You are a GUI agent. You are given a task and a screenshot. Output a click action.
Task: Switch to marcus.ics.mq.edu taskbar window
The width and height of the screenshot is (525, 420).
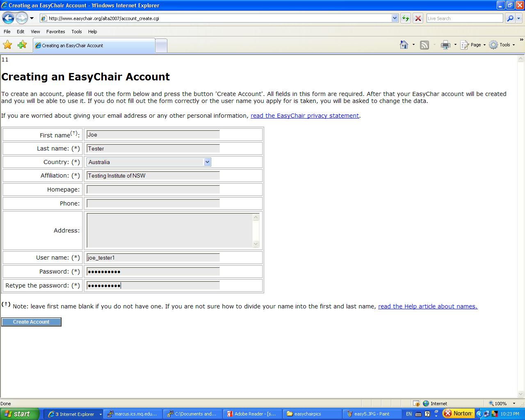[132, 414]
